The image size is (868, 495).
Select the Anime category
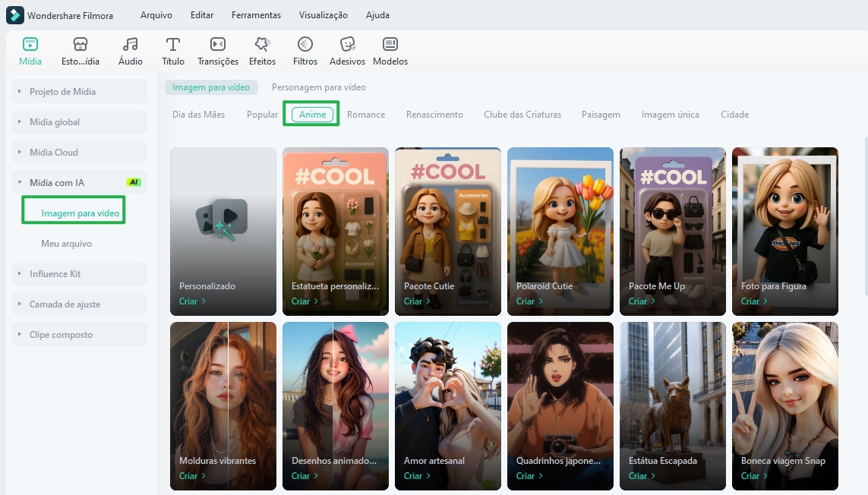tap(313, 114)
